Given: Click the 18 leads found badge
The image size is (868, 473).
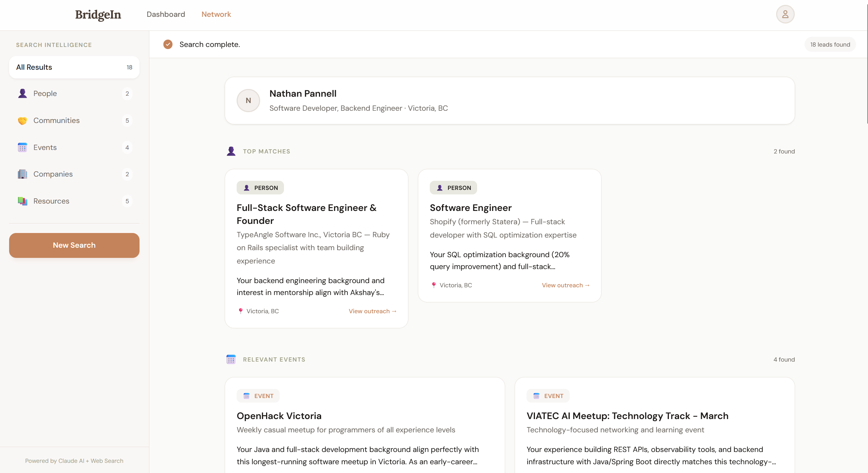Looking at the screenshot, I should (830, 44).
